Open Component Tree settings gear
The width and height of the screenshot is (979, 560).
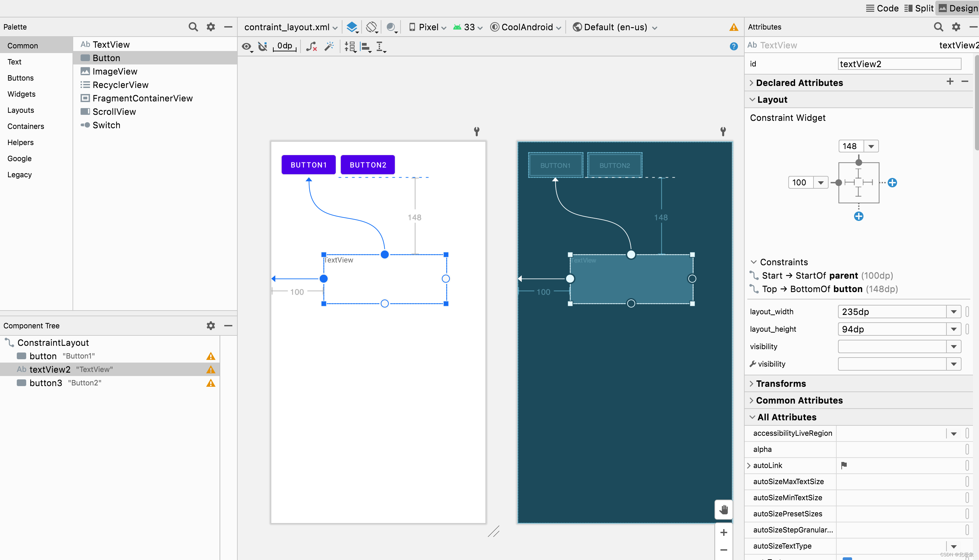coord(211,326)
